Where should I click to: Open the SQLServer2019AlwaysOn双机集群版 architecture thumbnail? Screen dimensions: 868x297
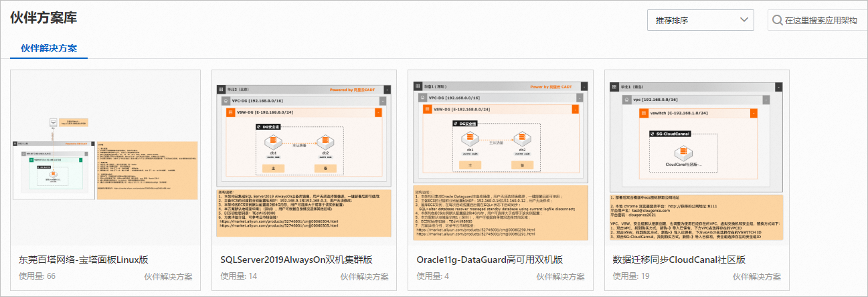[x=302, y=157]
